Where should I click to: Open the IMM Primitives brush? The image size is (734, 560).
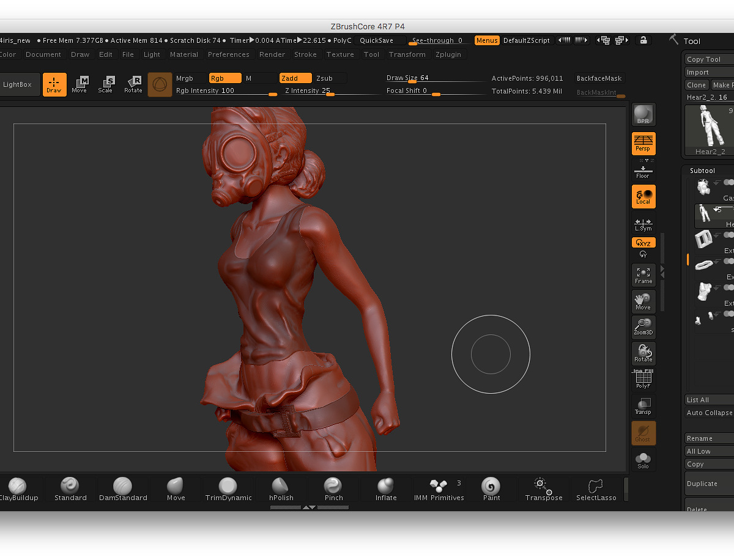click(439, 489)
